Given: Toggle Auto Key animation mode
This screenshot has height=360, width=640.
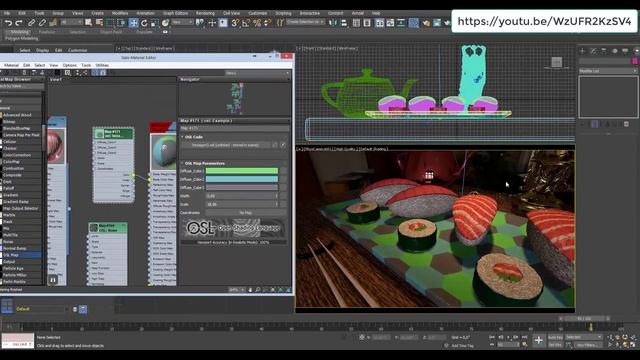Looking at the screenshot, I should 556,337.
